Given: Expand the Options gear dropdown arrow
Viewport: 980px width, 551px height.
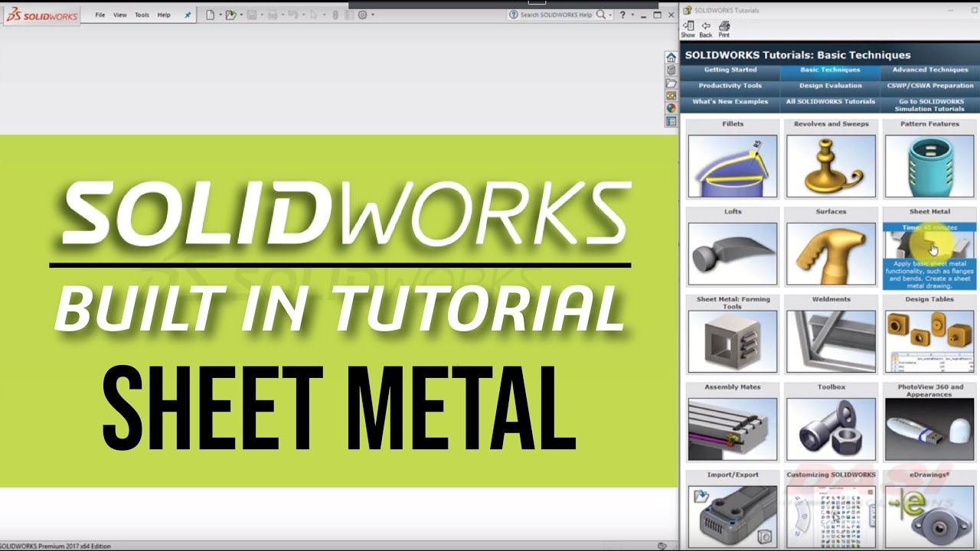Looking at the screenshot, I should tap(373, 15).
